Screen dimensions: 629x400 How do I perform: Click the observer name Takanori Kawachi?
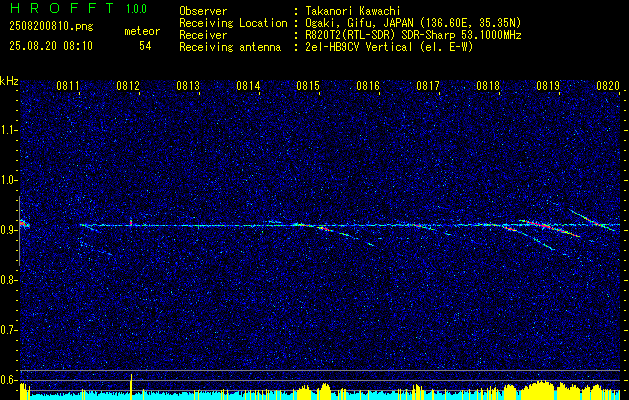(x=353, y=11)
